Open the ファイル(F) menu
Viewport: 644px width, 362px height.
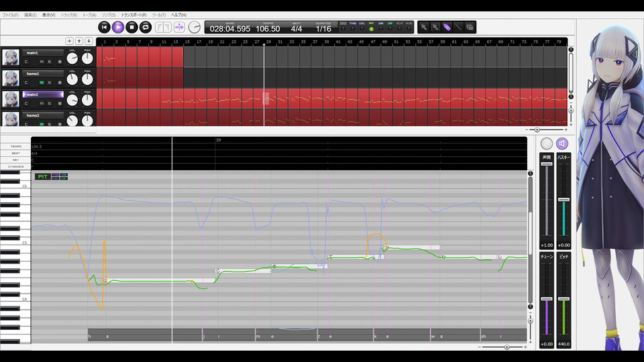[11, 15]
